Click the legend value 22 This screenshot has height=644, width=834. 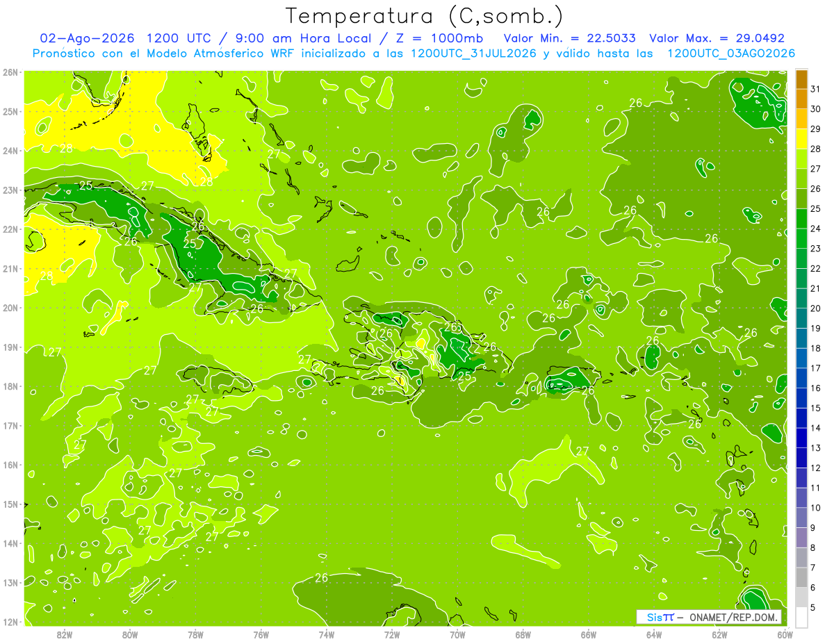(816, 268)
